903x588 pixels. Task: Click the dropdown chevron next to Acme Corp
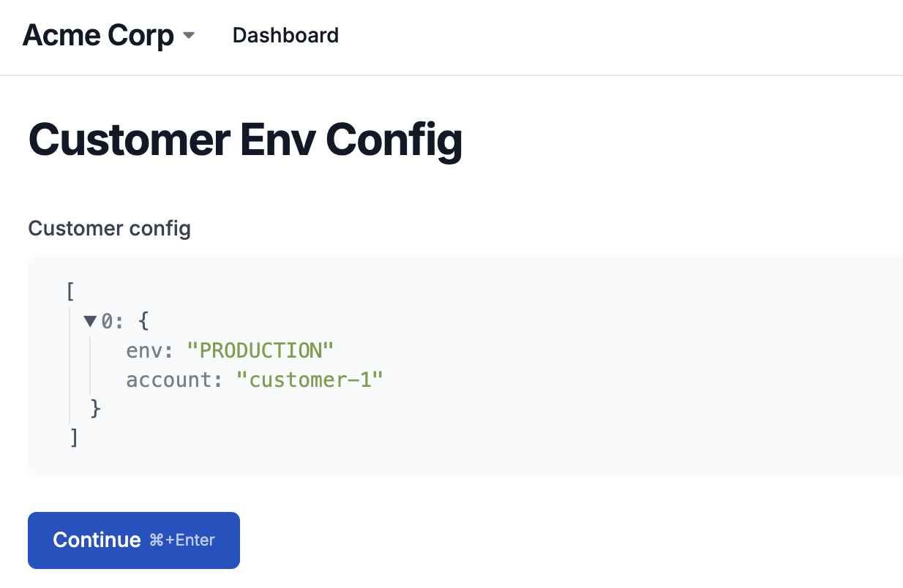[188, 35]
